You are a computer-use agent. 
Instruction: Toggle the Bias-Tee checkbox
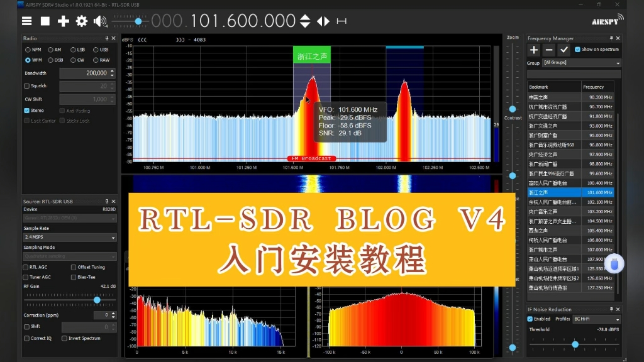click(74, 277)
